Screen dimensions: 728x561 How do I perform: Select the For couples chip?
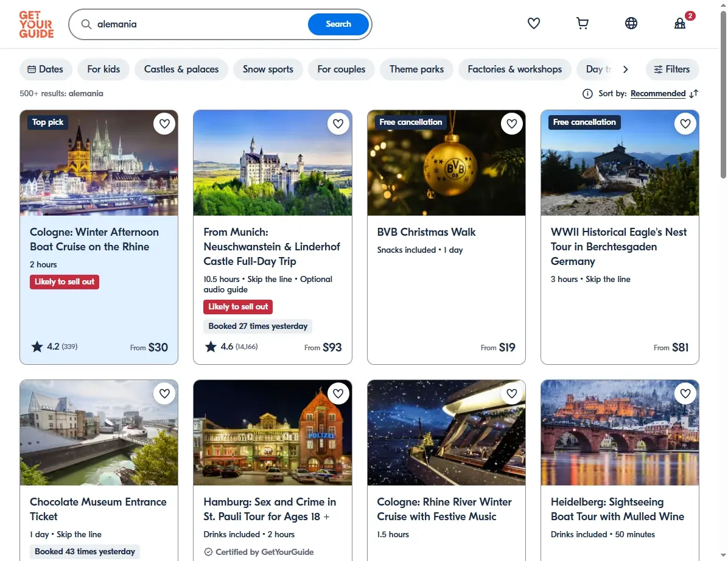coord(341,69)
